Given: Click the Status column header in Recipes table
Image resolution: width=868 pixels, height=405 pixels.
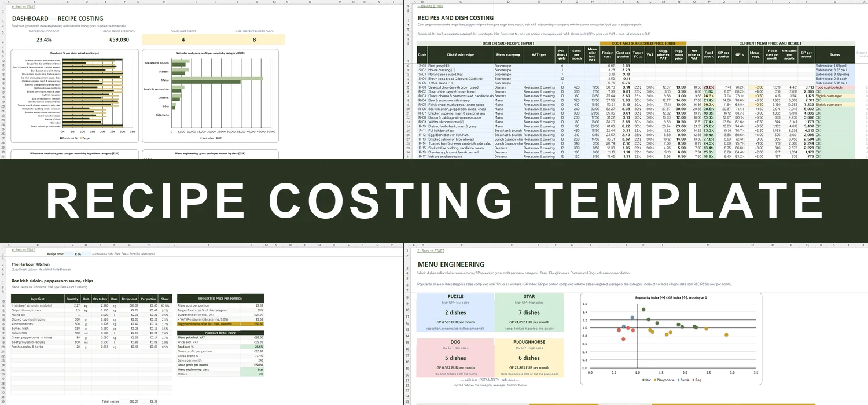Looking at the screenshot, I should tap(834, 54).
